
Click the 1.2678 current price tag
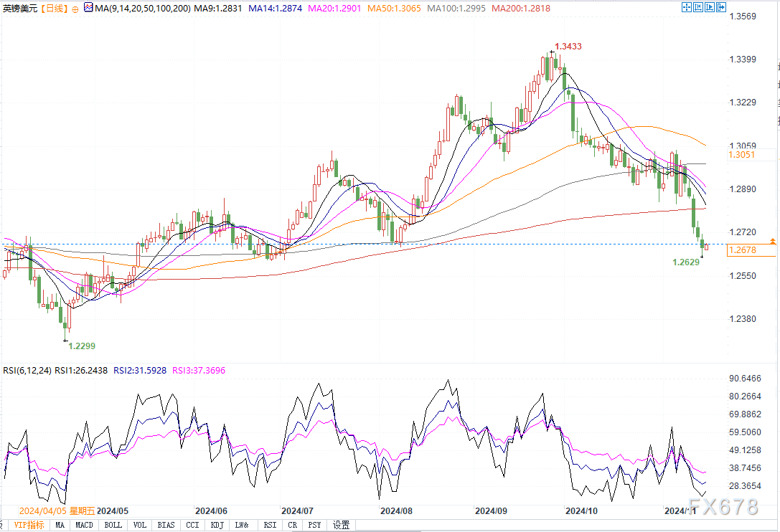point(741,250)
